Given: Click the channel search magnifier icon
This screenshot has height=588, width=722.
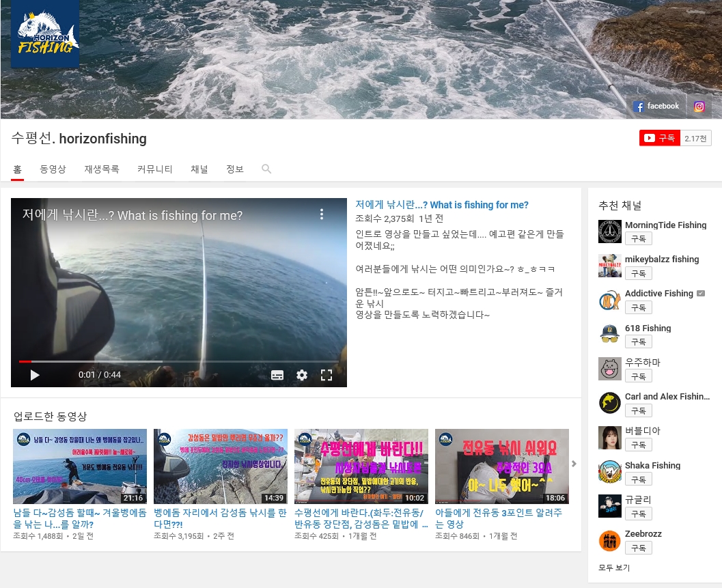Looking at the screenshot, I should click(266, 169).
